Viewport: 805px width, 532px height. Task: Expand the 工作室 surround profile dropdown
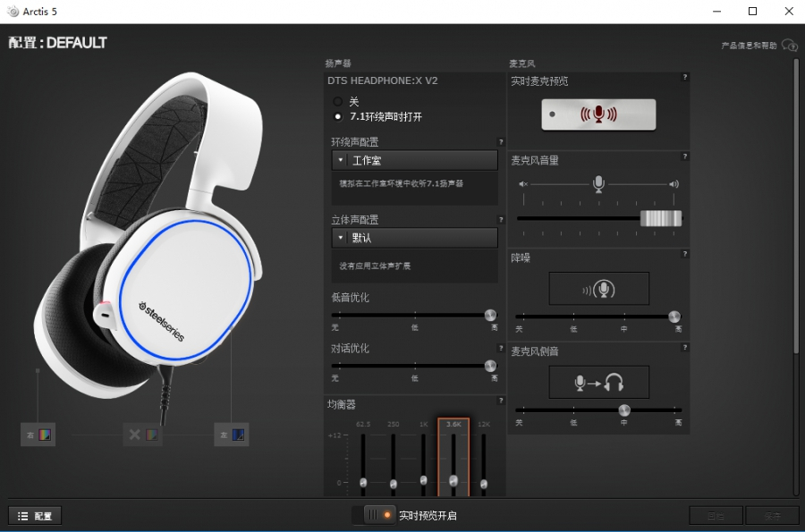click(x=415, y=161)
